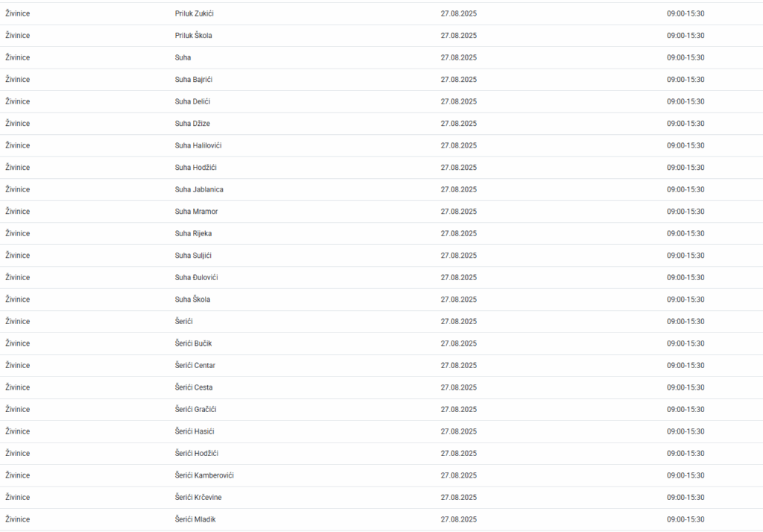Click the date in the Suha Mramor row
This screenshot has height=532, width=763.
tap(458, 212)
